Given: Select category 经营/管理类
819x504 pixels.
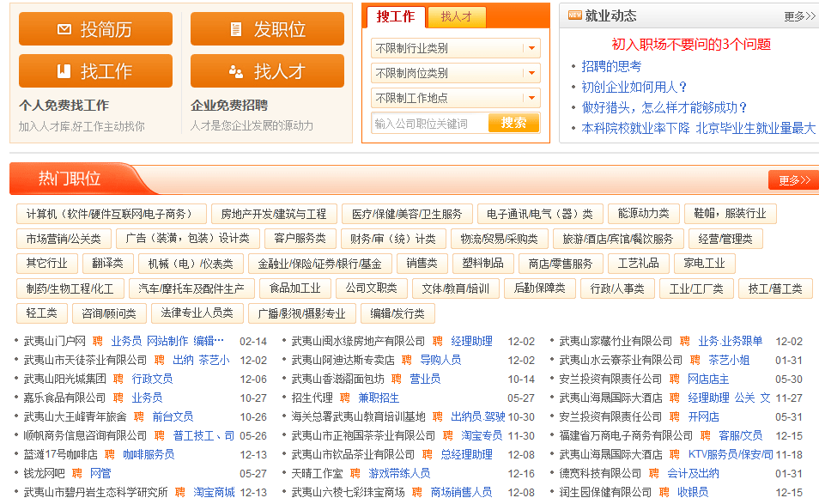Looking at the screenshot, I should (725, 239).
